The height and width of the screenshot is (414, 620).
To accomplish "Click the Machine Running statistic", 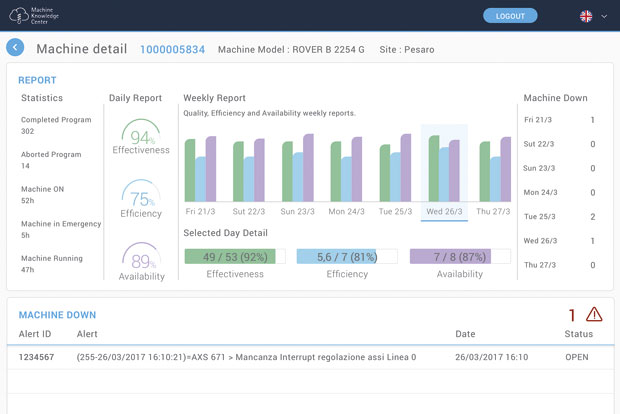I will 52,264.
